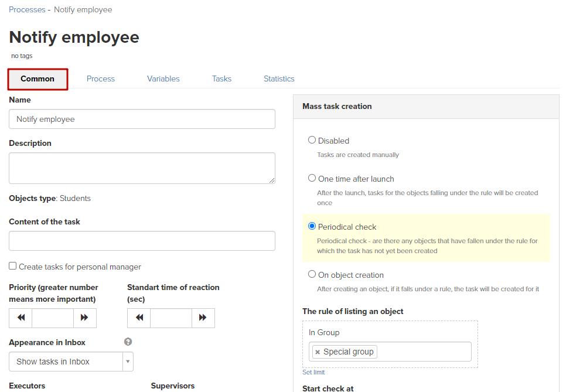Switch to the Process tab
The width and height of the screenshot is (566, 392).
[101, 79]
